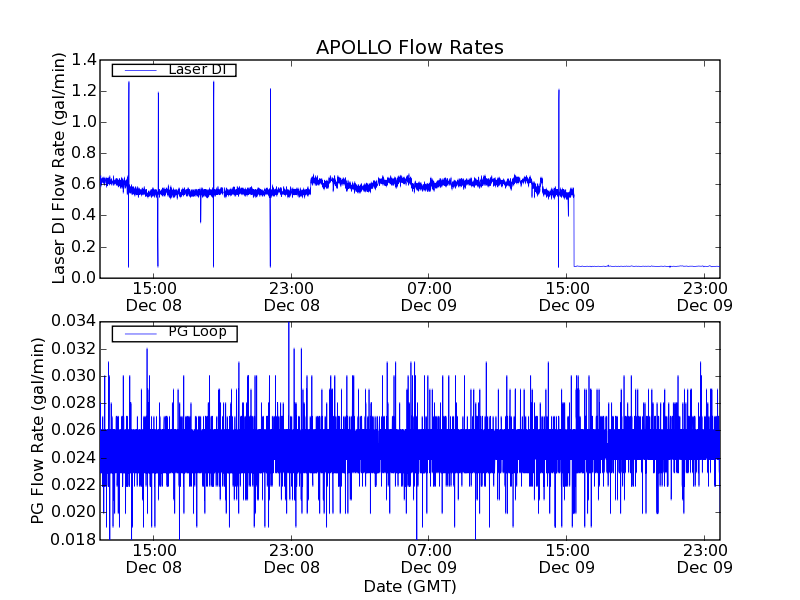Click the 0.028 tick on PG flow axis
Viewport: 800px width, 600px height.
pos(73,403)
